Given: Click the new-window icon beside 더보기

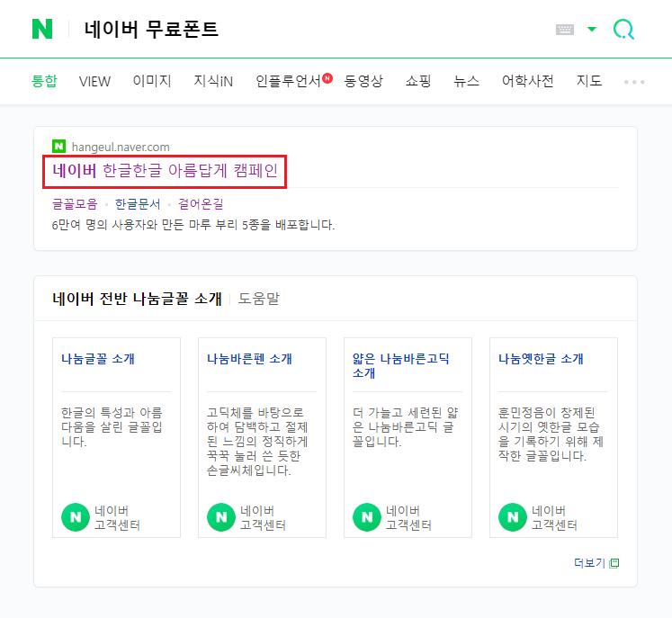Looking at the screenshot, I should click(614, 563).
